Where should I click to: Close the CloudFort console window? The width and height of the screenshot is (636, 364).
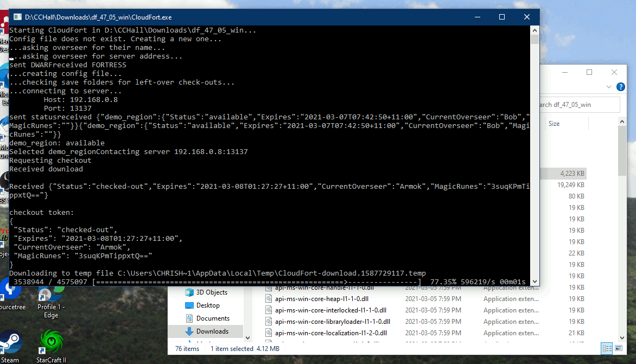(527, 17)
